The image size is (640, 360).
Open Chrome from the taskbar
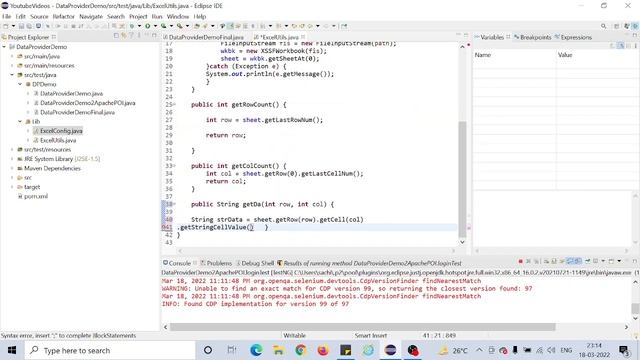point(301,350)
